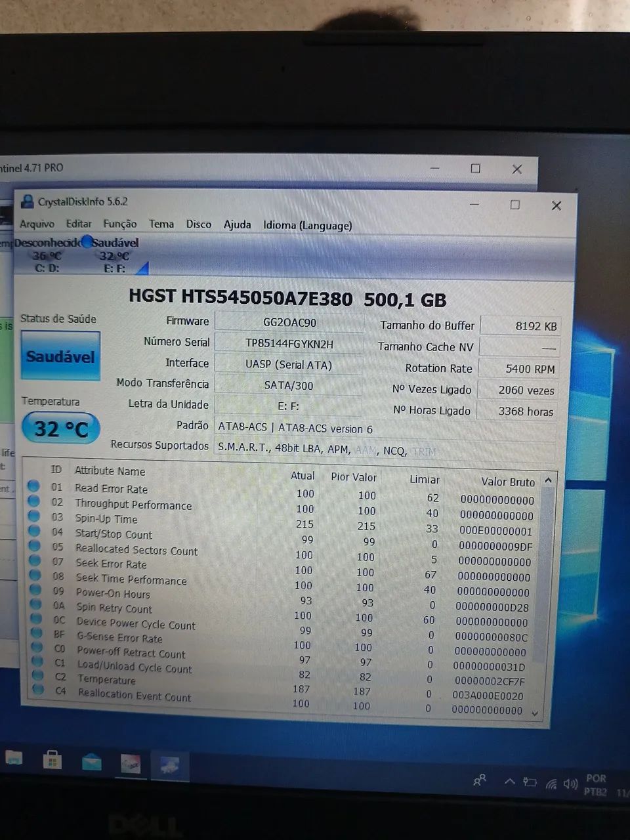This screenshot has width=630, height=840.
Task: Click the Reallocation Event Count status dot
Action: click(38, 690)
